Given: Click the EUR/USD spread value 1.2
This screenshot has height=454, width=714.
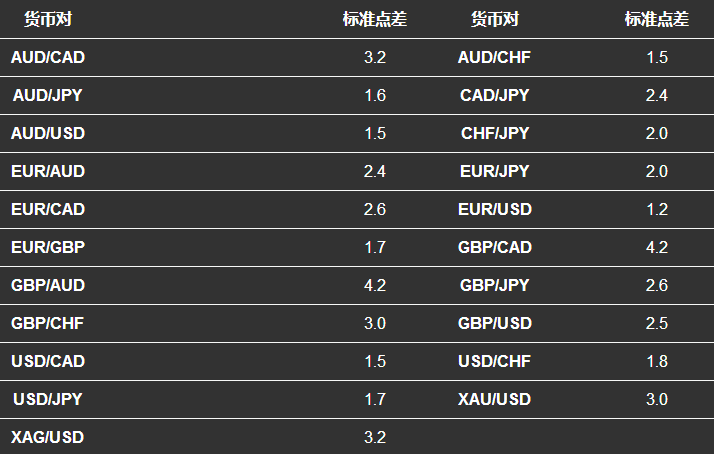Looking at the screenshot, I should coord(657,209).
